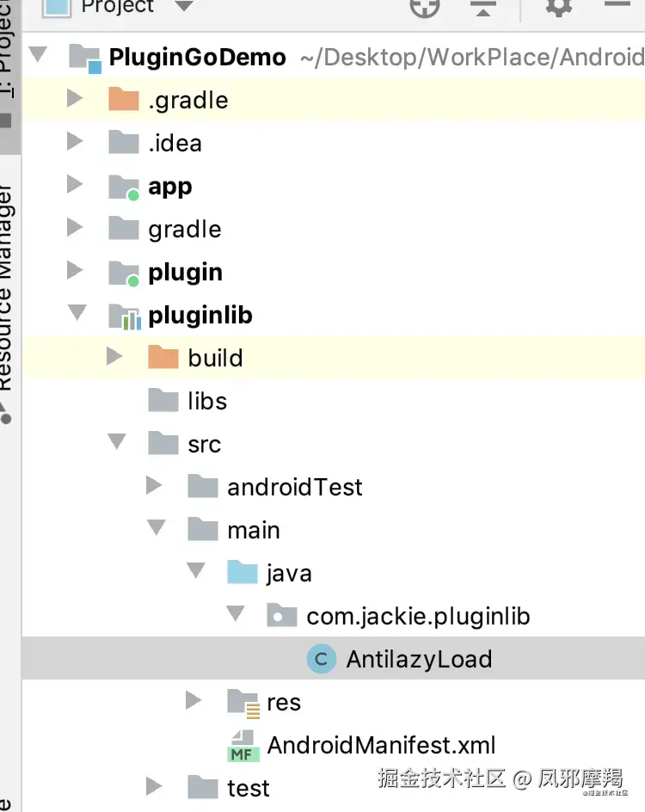Click the collapse all icon in header

point(484,8)
